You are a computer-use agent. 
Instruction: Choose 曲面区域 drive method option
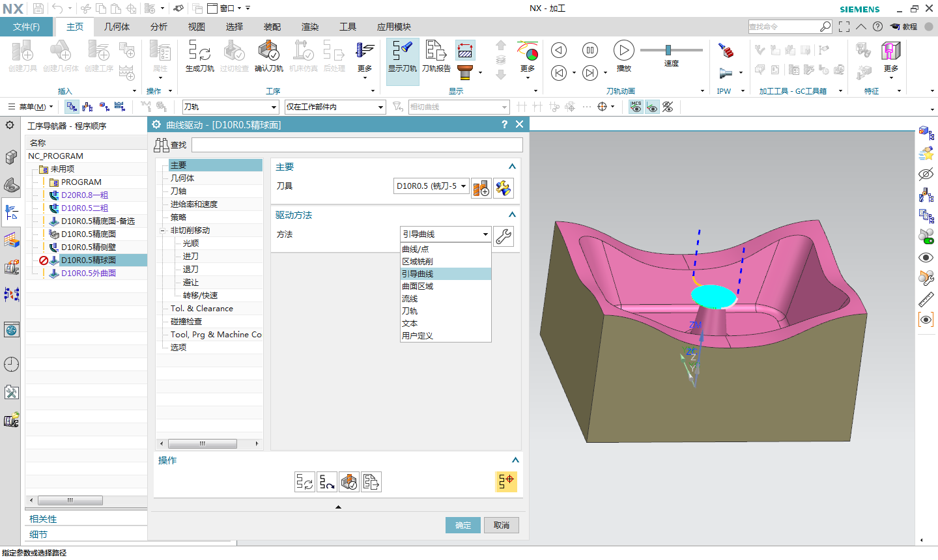pyautogui.click(x=446, y=286)
